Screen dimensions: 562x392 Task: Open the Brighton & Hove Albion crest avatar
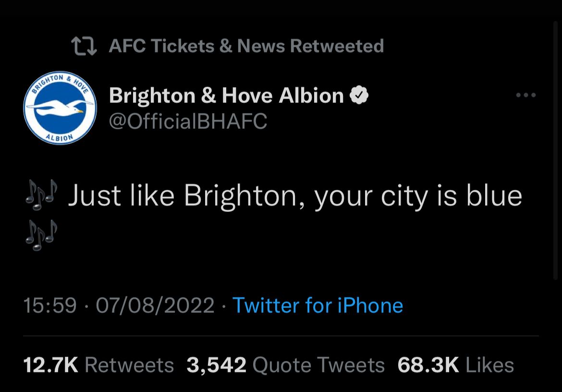60,108
